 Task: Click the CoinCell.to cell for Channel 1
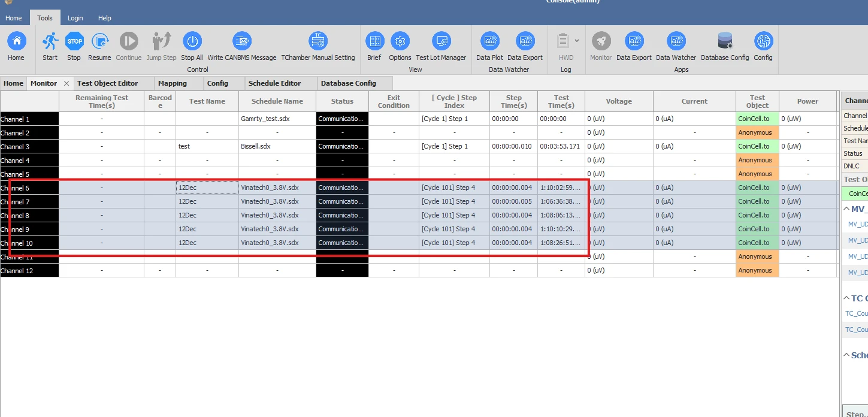[x=757, y=119]
